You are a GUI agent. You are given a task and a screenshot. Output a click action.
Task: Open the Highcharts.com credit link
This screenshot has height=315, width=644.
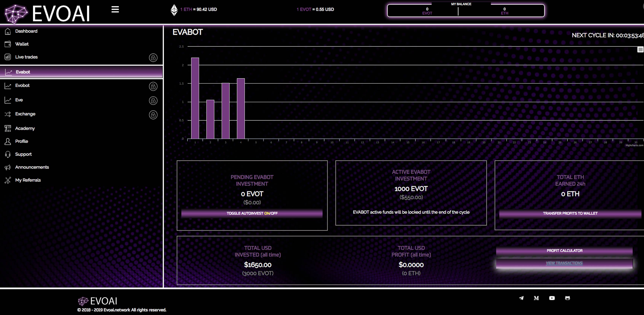click(635, 145)
